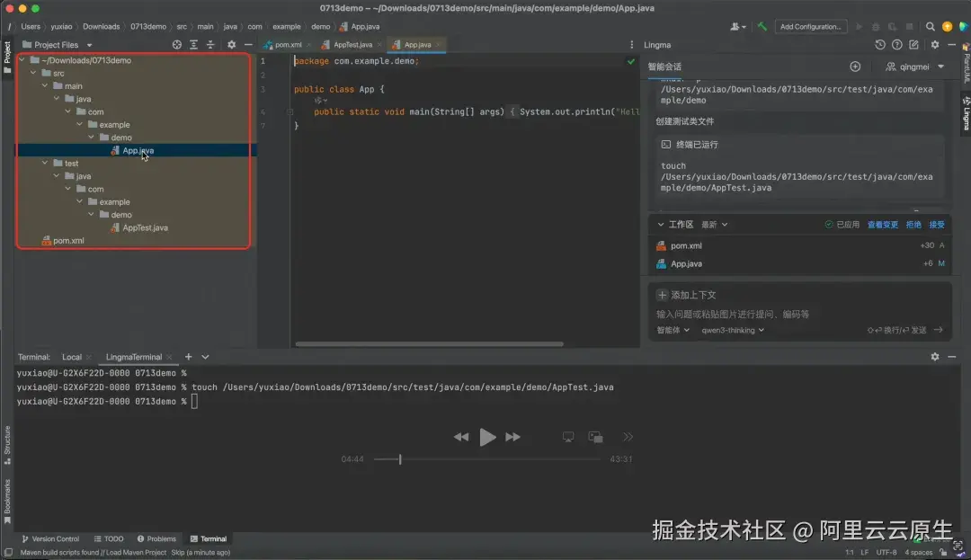Open the Terminal panel settings gear
Image resolution: width=971 pixels, height=560 pixels.
tap(935, 357)
